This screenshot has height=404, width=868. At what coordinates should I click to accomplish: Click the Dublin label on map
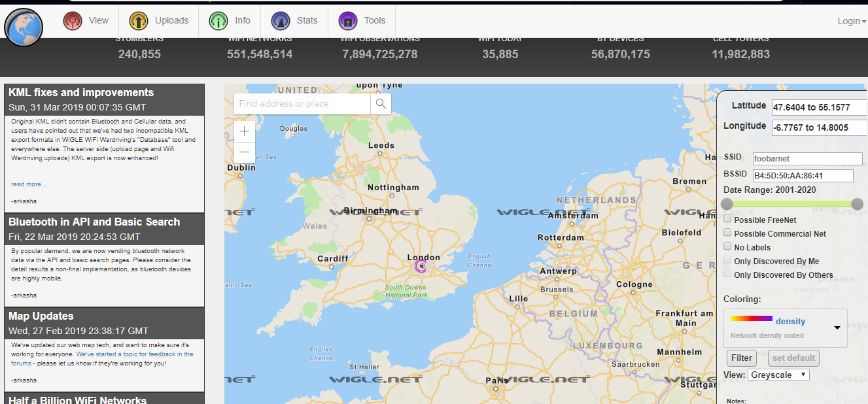click(241, 168)
